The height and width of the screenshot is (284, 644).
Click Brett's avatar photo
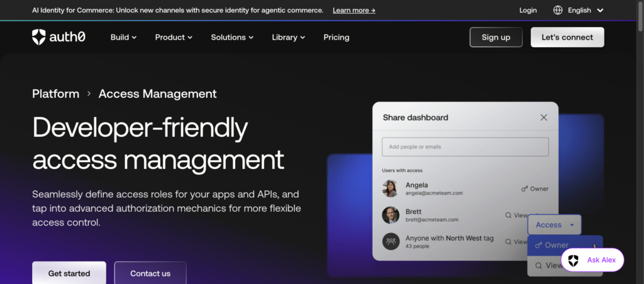[x=391, y=215]
